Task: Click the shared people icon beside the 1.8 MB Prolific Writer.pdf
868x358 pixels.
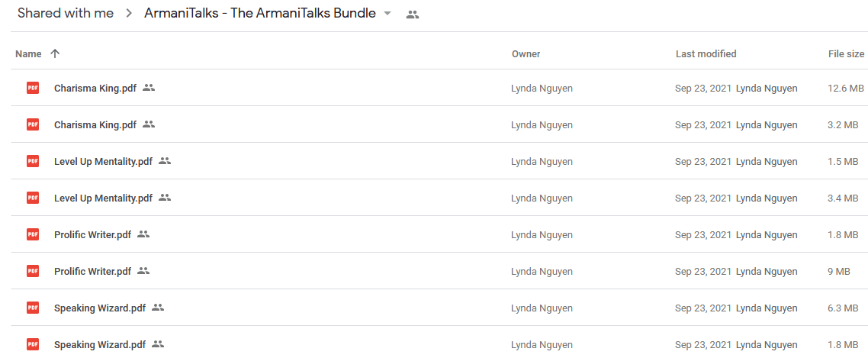Action: [x=143, y=234]
